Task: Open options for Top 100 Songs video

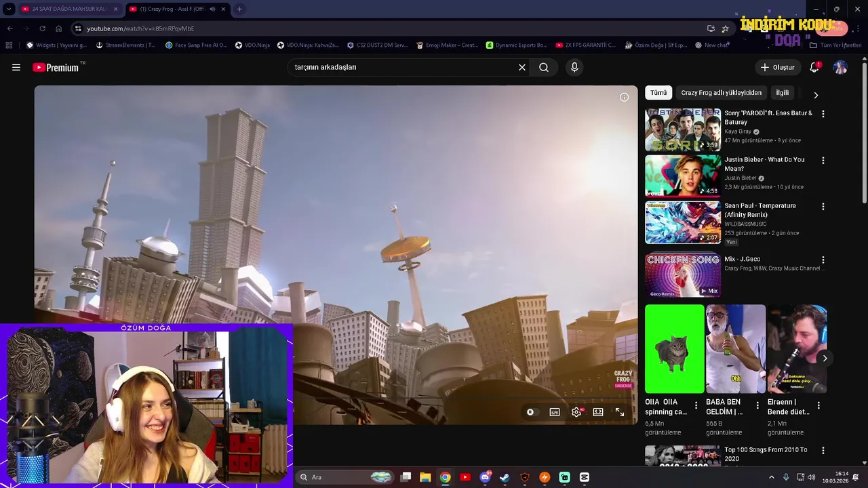Action: [x=823, y=451]
